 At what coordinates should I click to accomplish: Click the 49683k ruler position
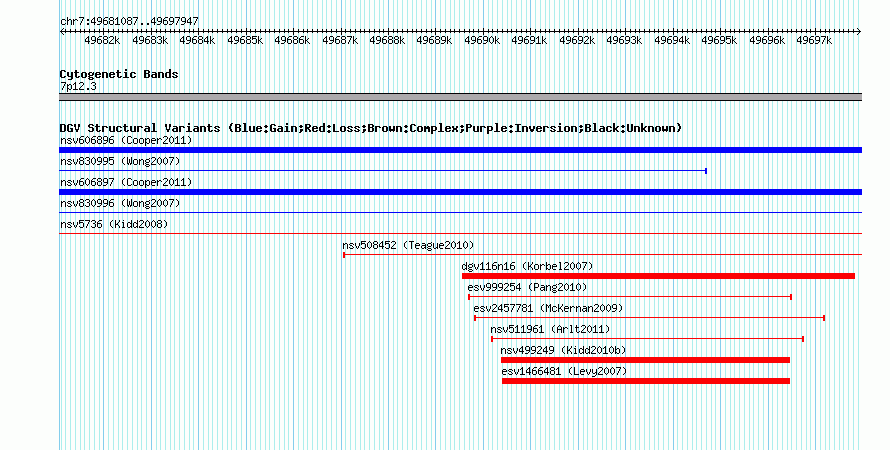pyautogui.click(x=150, y=40)
